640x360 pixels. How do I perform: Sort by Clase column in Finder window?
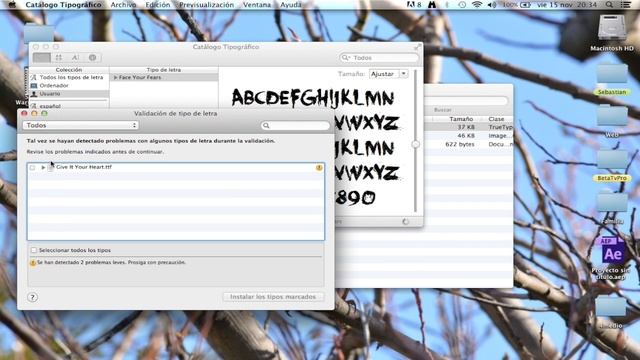click(497, 119)
